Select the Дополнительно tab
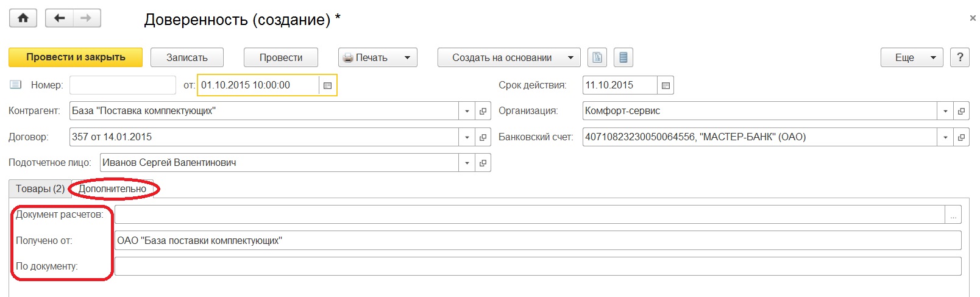The width and height of the screenshot is (980, 297). click(113, 189)
